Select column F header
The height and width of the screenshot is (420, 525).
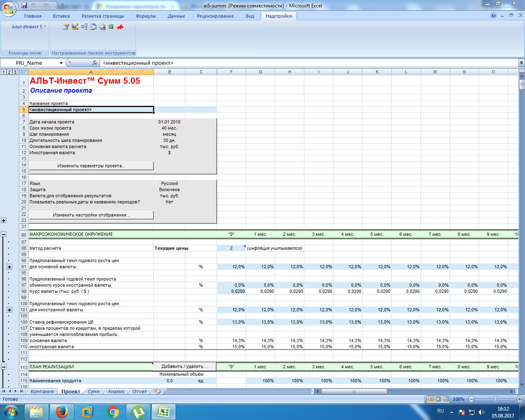[x=231, y=72]
